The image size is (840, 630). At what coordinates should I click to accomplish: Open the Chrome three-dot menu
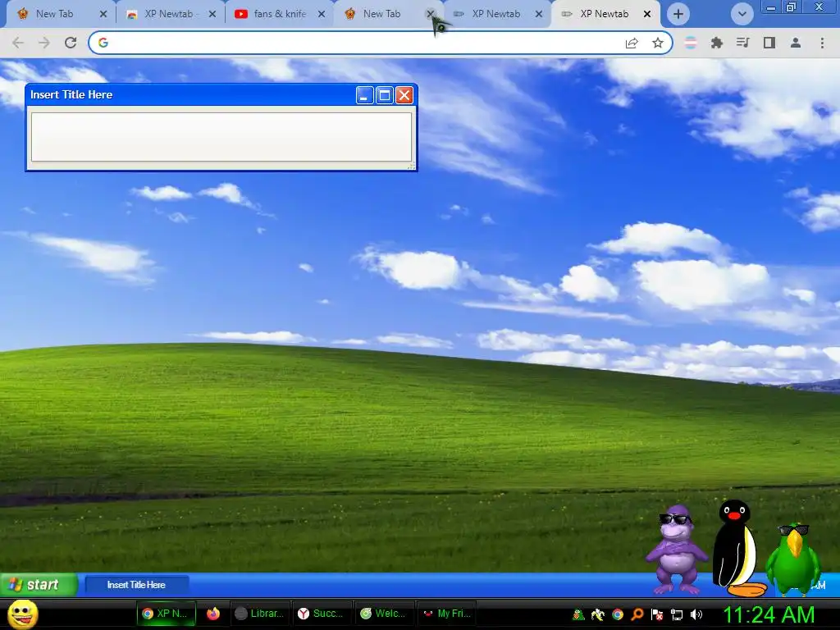pyautogui.click(x=822, y=43)
